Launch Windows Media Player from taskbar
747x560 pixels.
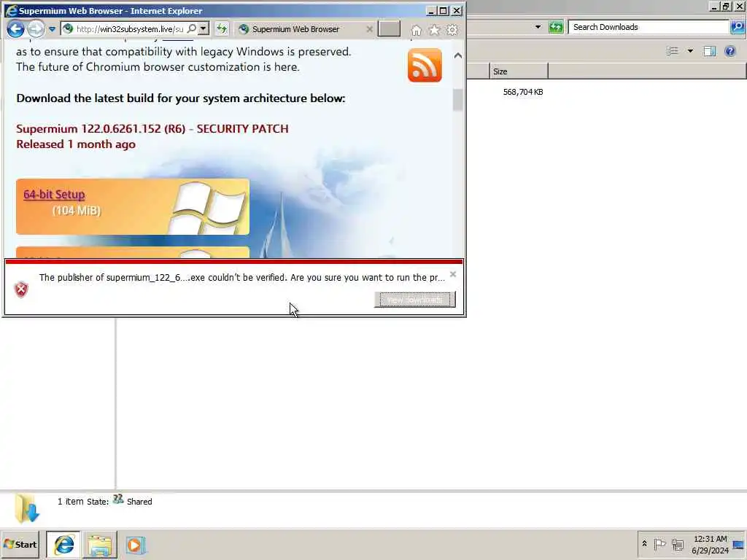tap(135, 545)
